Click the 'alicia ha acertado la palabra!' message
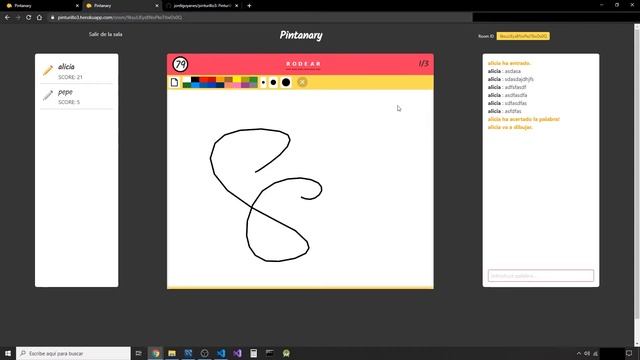Viewport: 640px width, 360px height. pyautogui.click(x=524, y=119)
